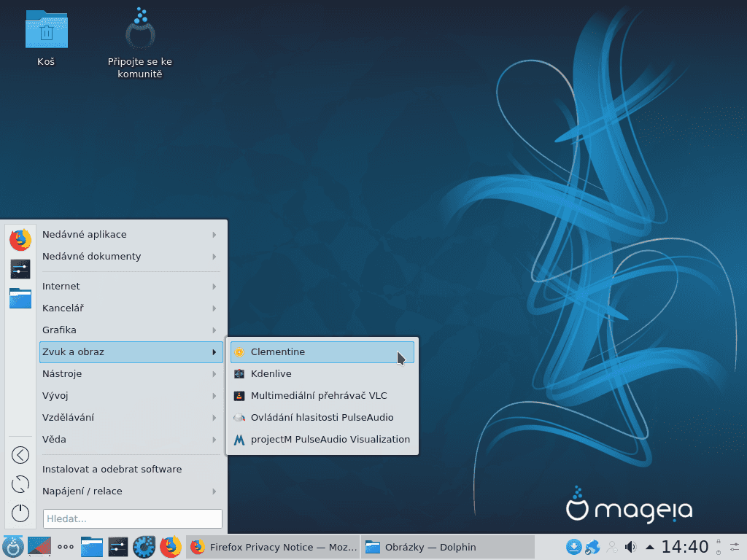Open Dolphin from the favorites sidebar

(x=20, y=298)
